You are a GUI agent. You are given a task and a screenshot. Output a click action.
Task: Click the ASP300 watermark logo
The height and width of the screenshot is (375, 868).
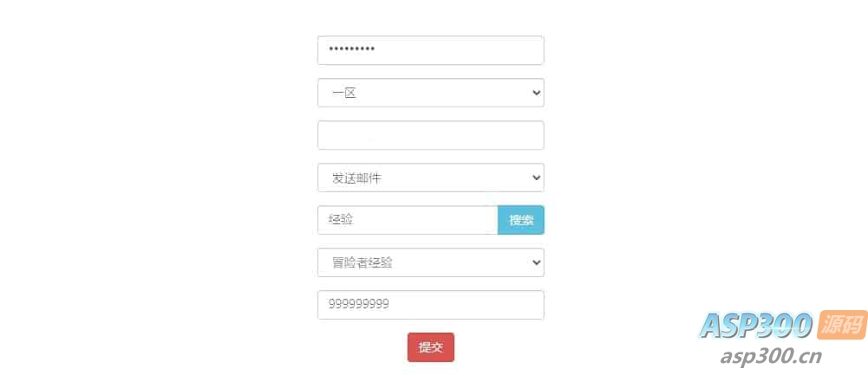pyautogui.click(x=756, y=326)
